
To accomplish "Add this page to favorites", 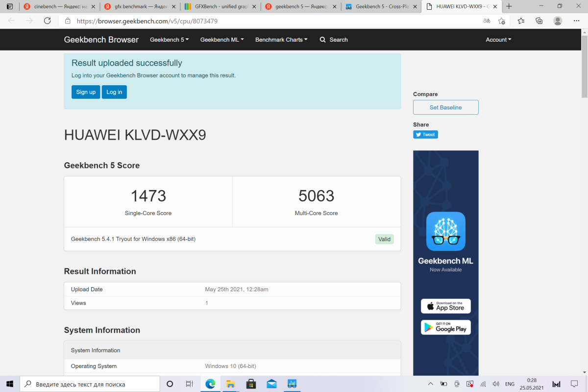I will pos(501,21).
